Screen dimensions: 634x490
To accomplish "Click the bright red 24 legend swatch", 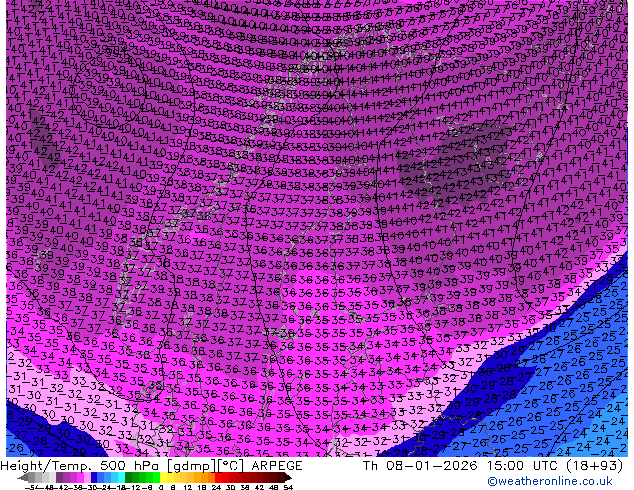I will pyautogui.click(x=218, y=477).
